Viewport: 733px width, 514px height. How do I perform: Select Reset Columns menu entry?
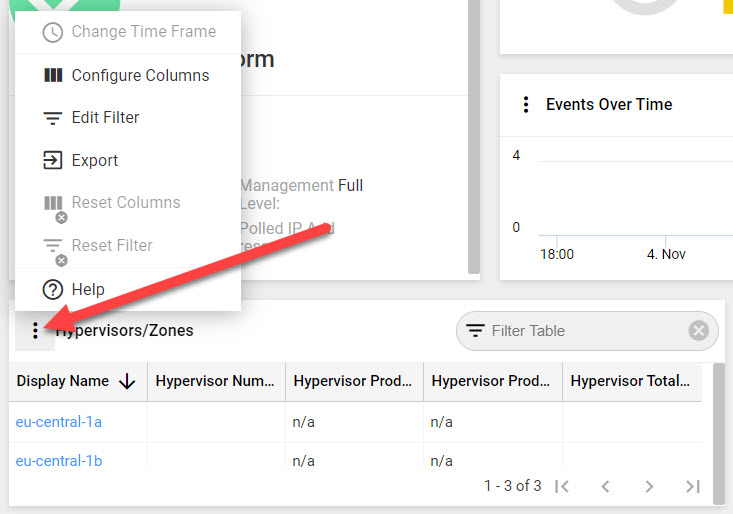128,203
